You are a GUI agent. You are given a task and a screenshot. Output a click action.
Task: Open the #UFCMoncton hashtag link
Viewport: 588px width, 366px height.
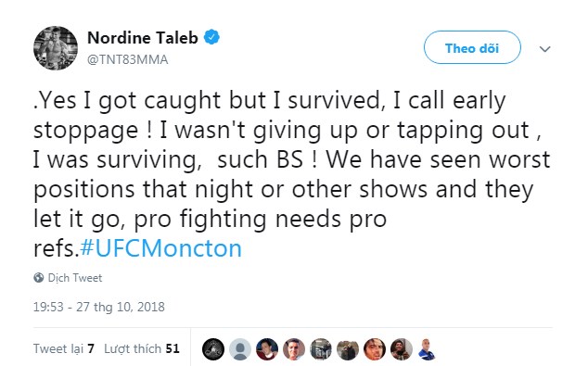click(160, 248)
